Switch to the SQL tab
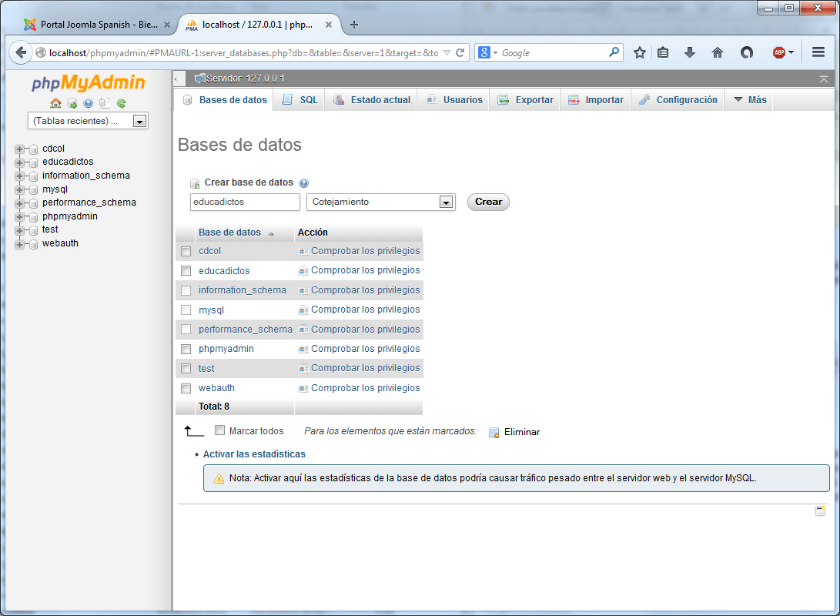Image resolution: width=840 pixels, height=616 pixels. (300, 100)
